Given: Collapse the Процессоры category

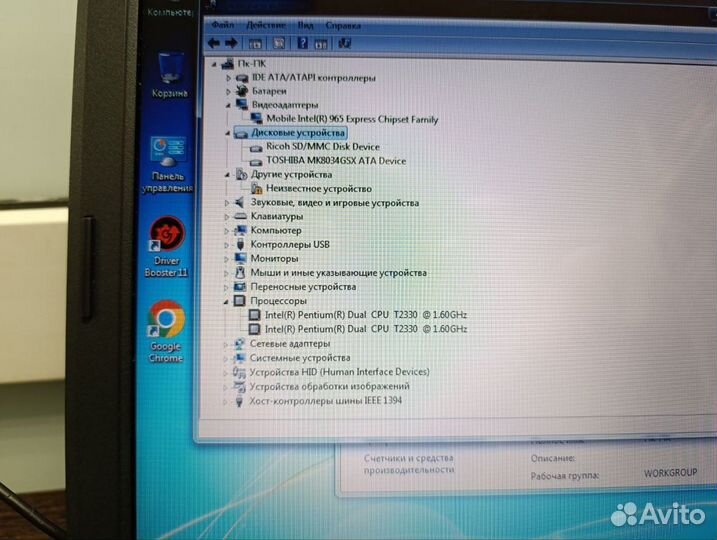Looking at the screenshot, I should tap(226, 302).
